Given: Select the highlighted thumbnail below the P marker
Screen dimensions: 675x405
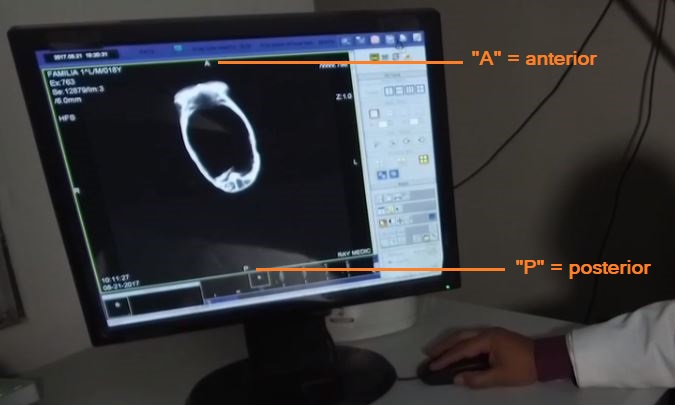Looking at the screenshot, I should coord(258,281).
